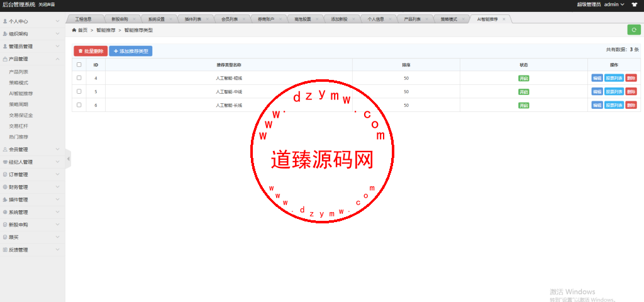
Task: Click the T-shirt skin icon in header
Action: click(634, 4)
